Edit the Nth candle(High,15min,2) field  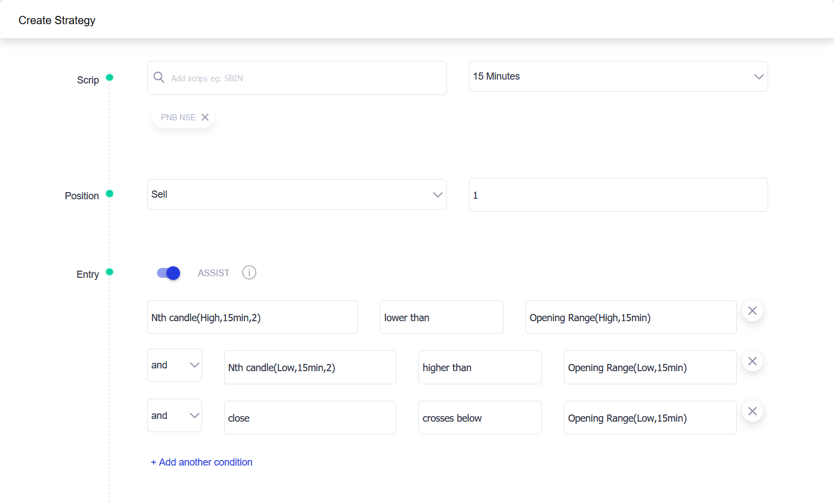coord(252,317)
